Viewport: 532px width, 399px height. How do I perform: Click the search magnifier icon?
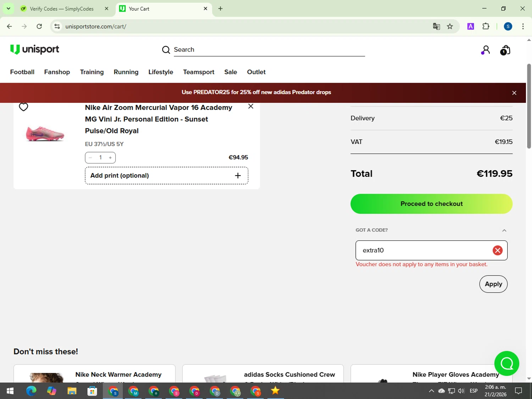pos(166,50)
